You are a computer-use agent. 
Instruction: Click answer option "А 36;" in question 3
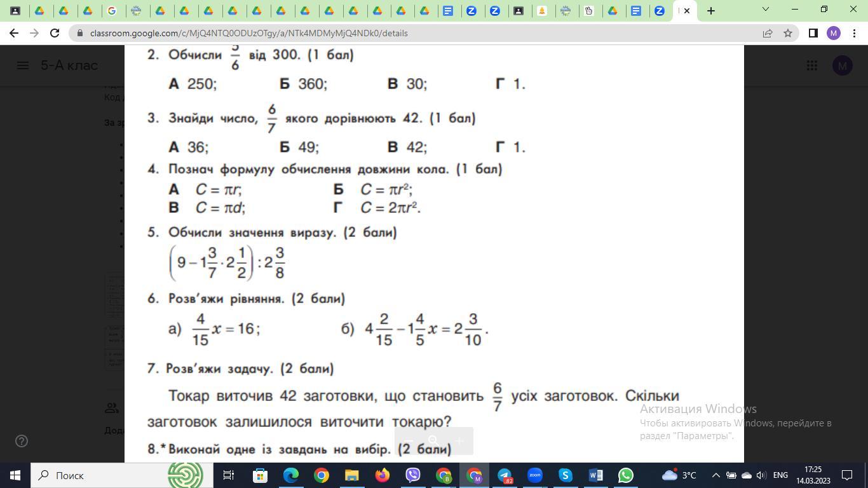(188, 147)
